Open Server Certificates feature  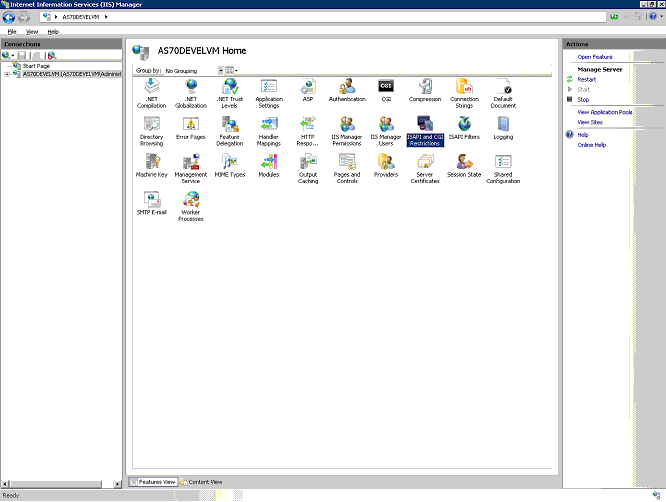click(x=425, y=169)
